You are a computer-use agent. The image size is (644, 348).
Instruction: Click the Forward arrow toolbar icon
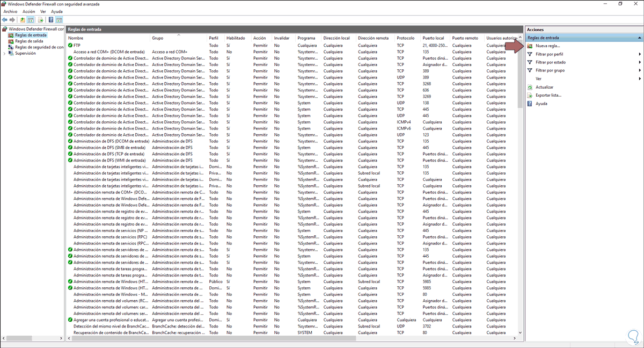pos(12,20)
